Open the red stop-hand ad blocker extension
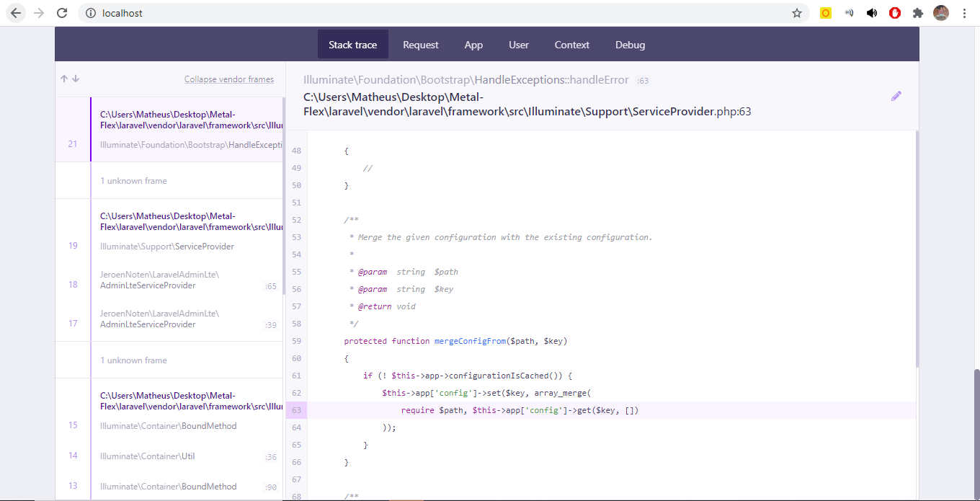 [x=895, y=13]
